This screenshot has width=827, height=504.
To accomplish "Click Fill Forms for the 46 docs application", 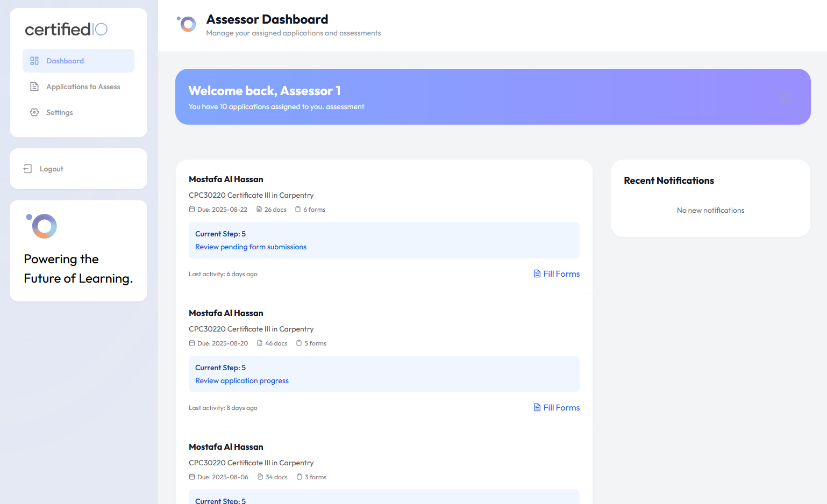I will click(557, 408).
